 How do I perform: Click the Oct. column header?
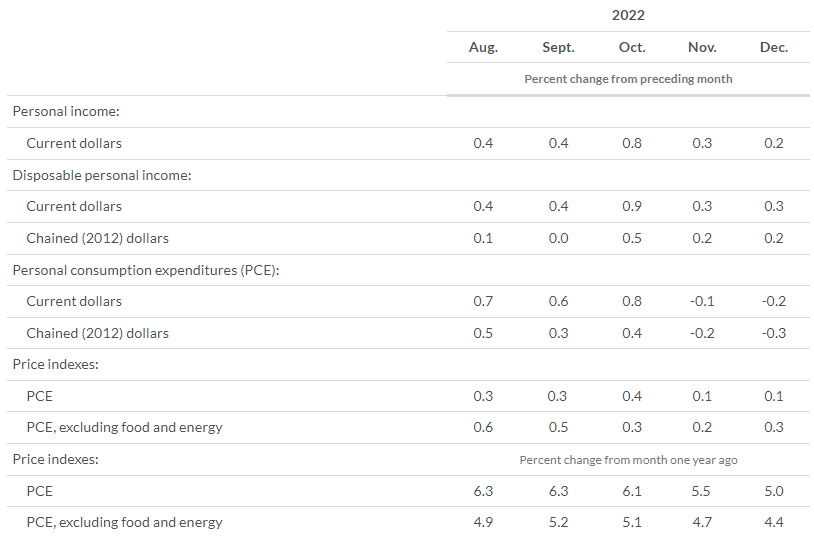[x=632, y=47]
